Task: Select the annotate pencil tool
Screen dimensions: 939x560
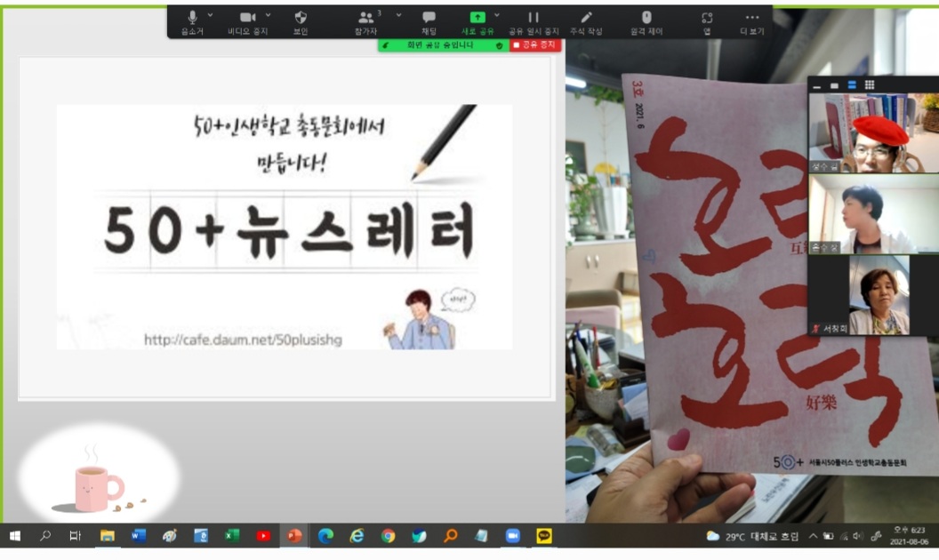Action: 586,21
